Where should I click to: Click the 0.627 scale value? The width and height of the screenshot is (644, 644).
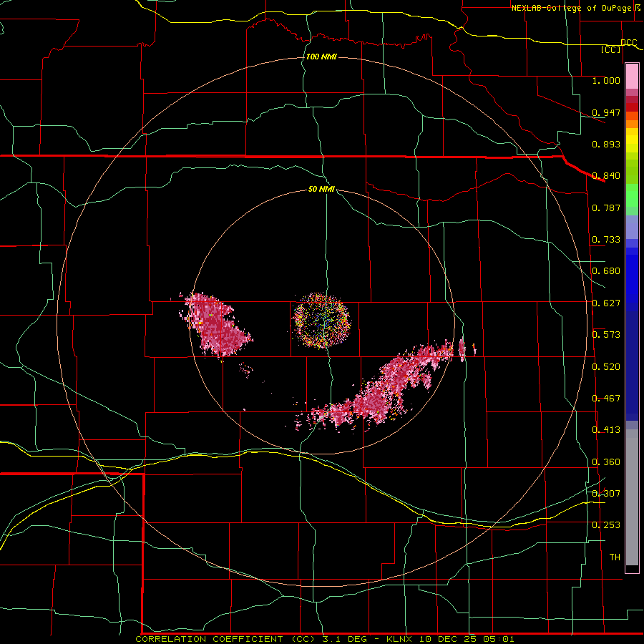[x=606, y=303]
